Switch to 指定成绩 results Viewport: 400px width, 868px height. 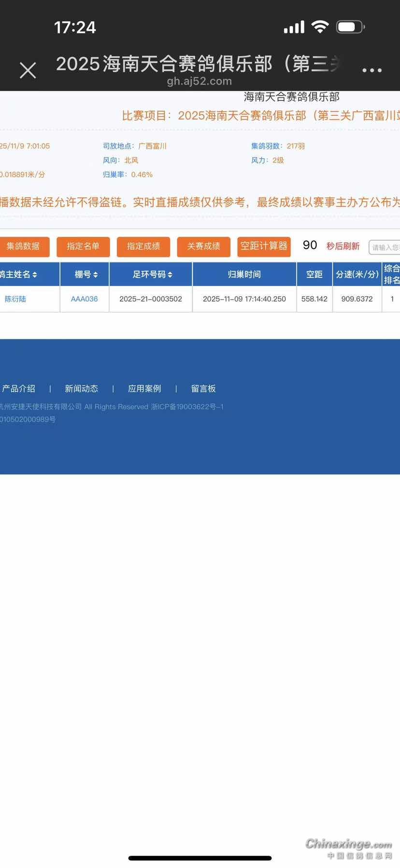(143, 246)
